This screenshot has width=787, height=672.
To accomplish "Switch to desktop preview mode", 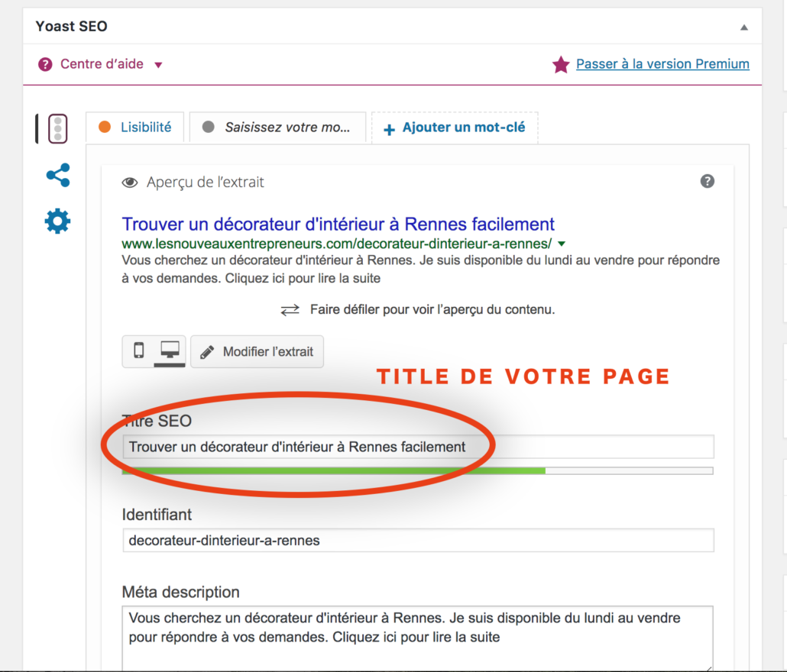I will [x=170, y=351].
